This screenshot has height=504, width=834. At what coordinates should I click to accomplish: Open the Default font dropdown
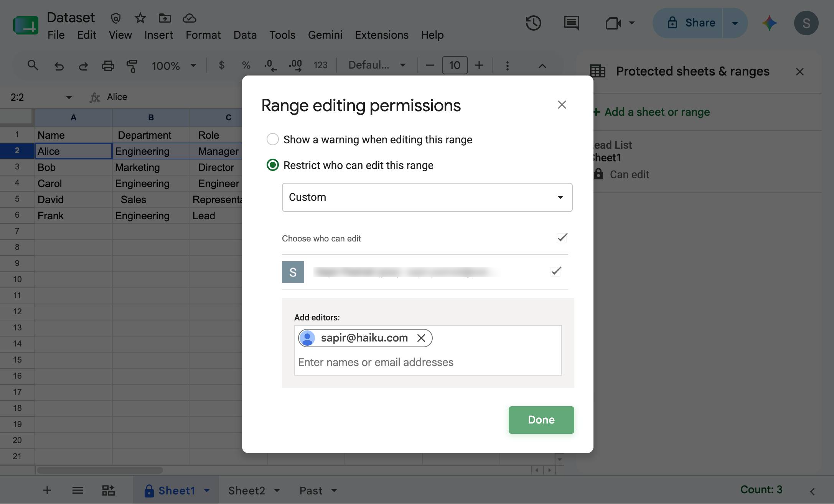click(377, 66)
